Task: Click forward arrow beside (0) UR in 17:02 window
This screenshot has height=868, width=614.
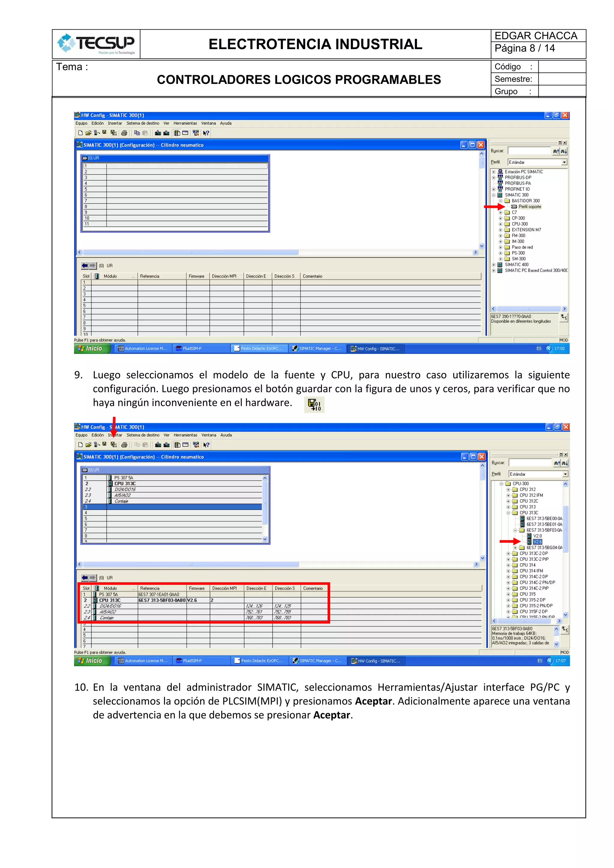Action: click(x=93, y=266)
